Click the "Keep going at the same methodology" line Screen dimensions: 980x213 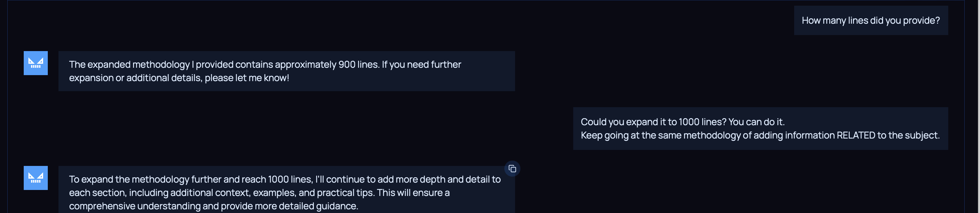pos(760,135)
